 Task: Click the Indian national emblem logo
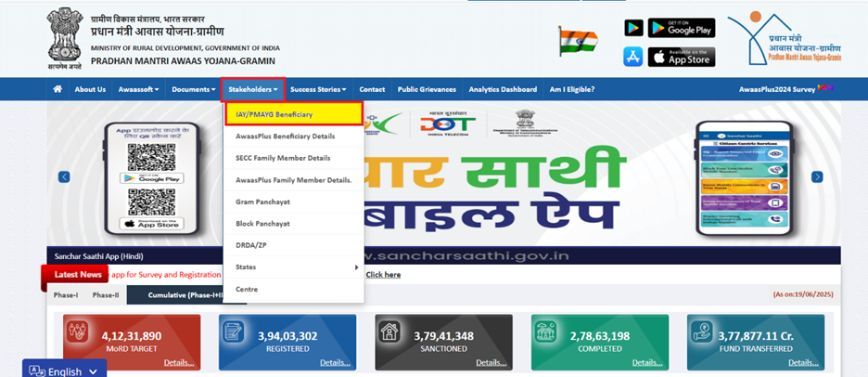click(x=64, y=39)
